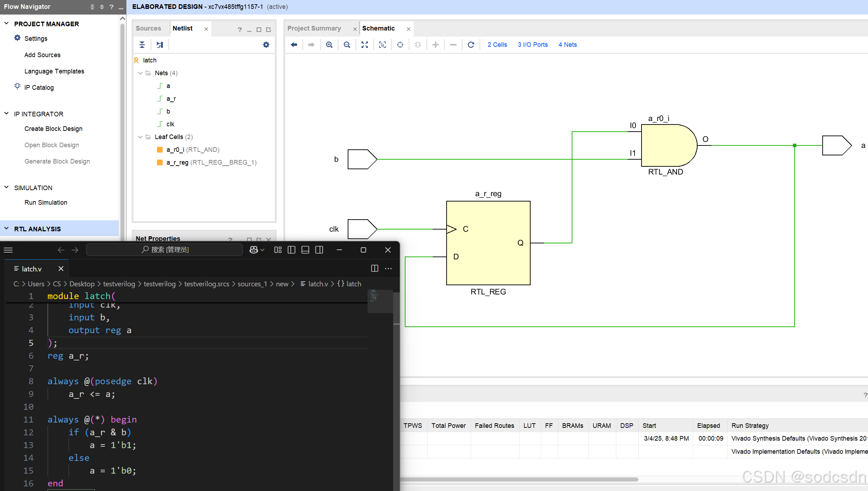Select a_r_reg cell in netlist tree

pos(177,162)
